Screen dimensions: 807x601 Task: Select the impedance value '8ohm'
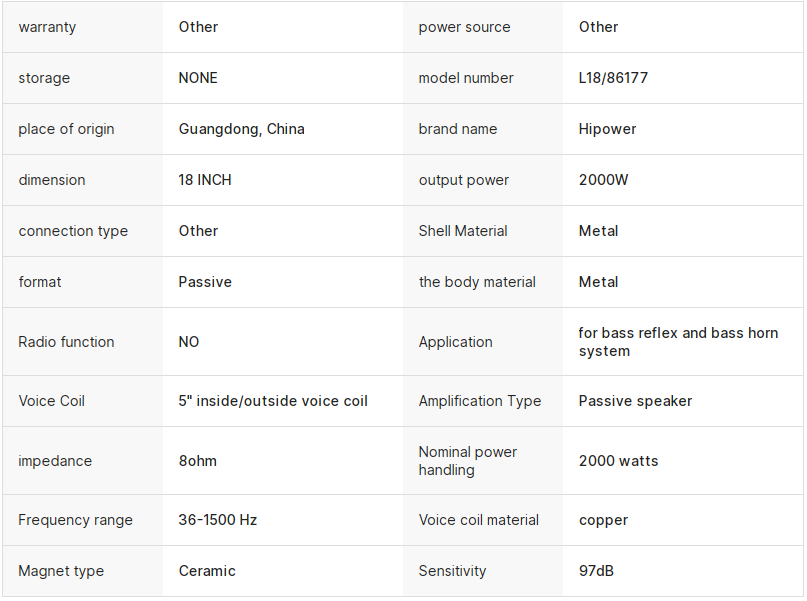pos(197,461)
